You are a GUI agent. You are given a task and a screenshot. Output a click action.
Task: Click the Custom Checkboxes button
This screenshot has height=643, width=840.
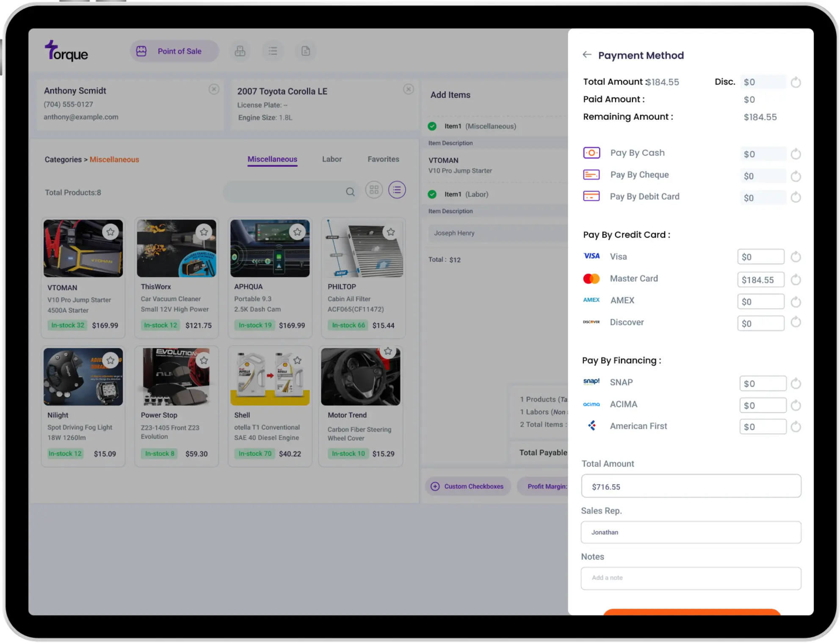[469, 485]
